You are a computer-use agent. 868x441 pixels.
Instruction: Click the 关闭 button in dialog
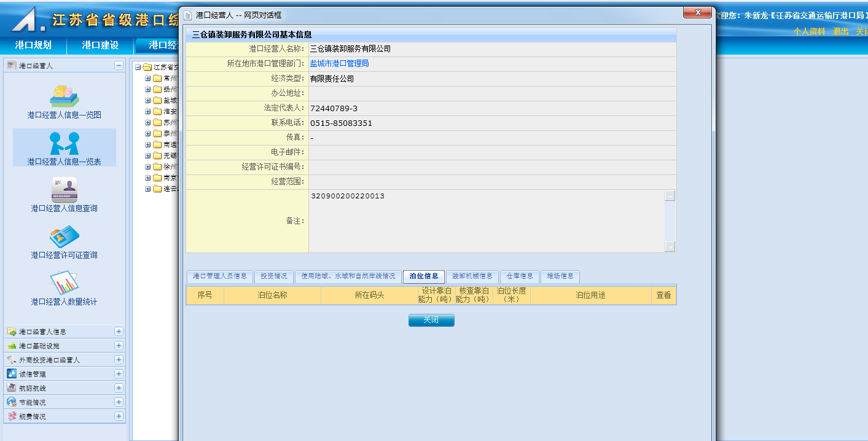tap(431, 321)
